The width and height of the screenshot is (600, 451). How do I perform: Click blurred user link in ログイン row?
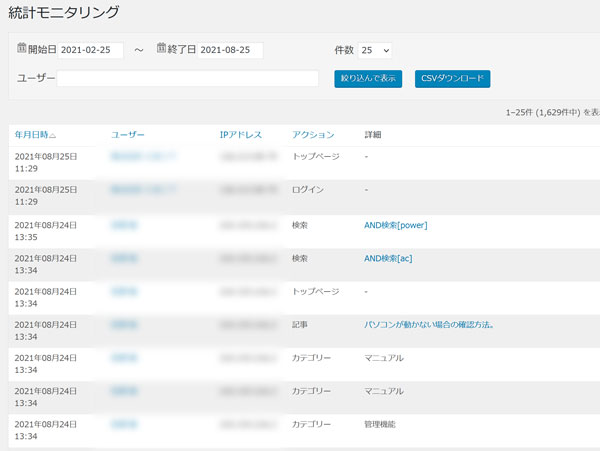click(x=144, y=189)
